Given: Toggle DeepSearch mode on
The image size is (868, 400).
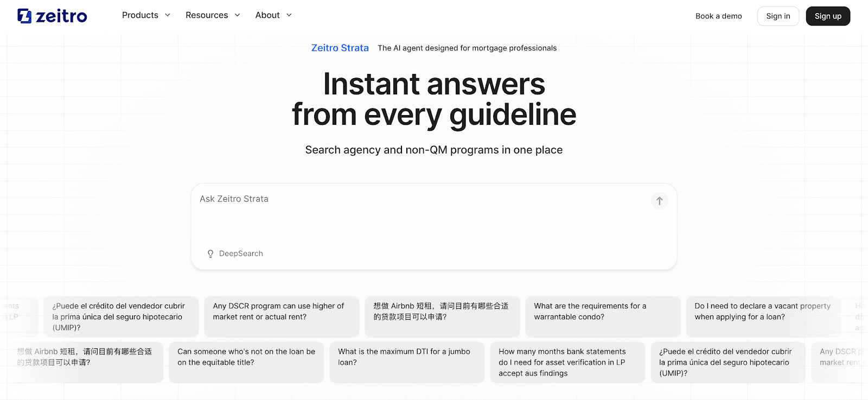Looking at the screenshot, I should [235, 253].
